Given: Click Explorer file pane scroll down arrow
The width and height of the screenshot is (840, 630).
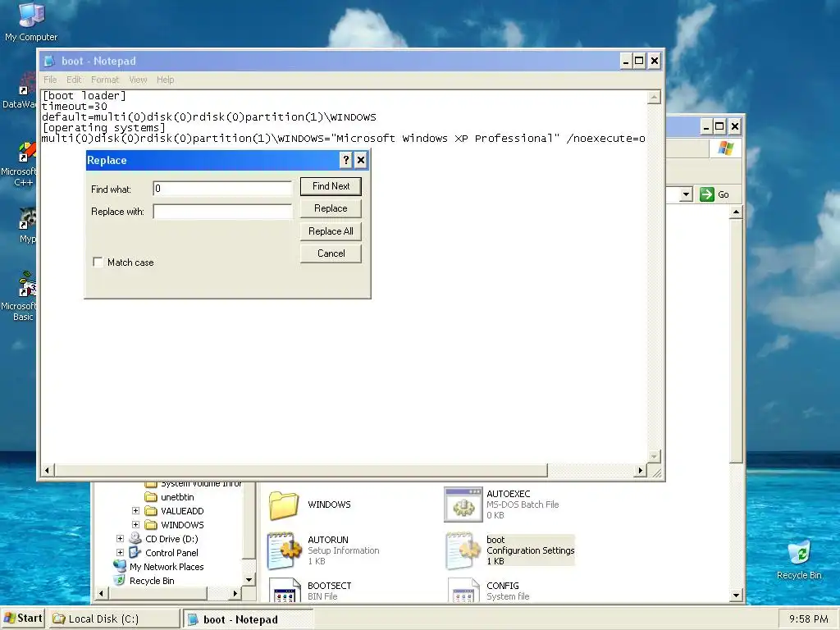Looking at the screenshot, I should [x=736, y=596].
